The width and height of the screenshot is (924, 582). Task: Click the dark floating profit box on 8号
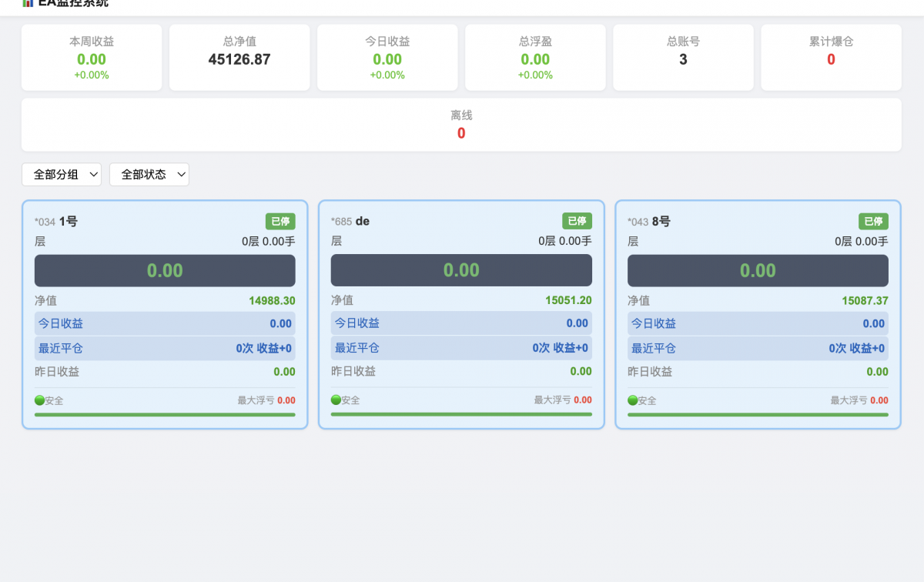tap(758, 271)
